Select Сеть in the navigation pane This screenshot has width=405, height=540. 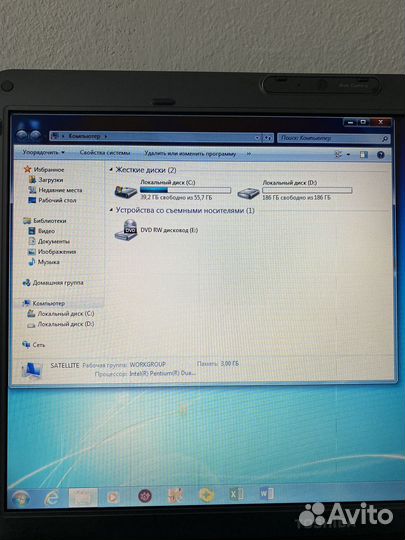[x=39, y=345]
